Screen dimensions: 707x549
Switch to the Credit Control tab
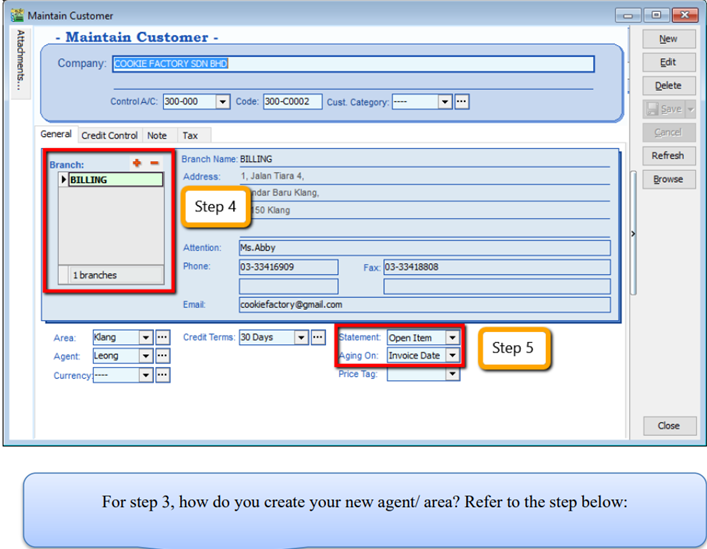(109, 135)
